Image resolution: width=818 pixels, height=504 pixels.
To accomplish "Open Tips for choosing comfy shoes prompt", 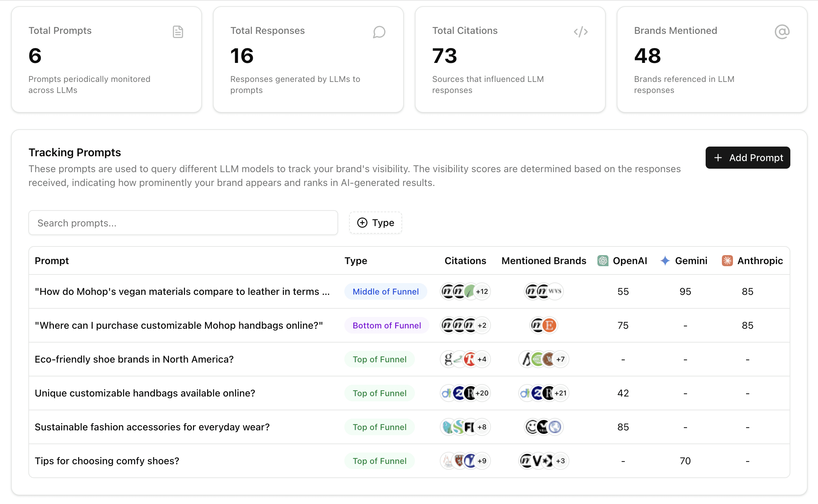I will click(x=107, y=461).
